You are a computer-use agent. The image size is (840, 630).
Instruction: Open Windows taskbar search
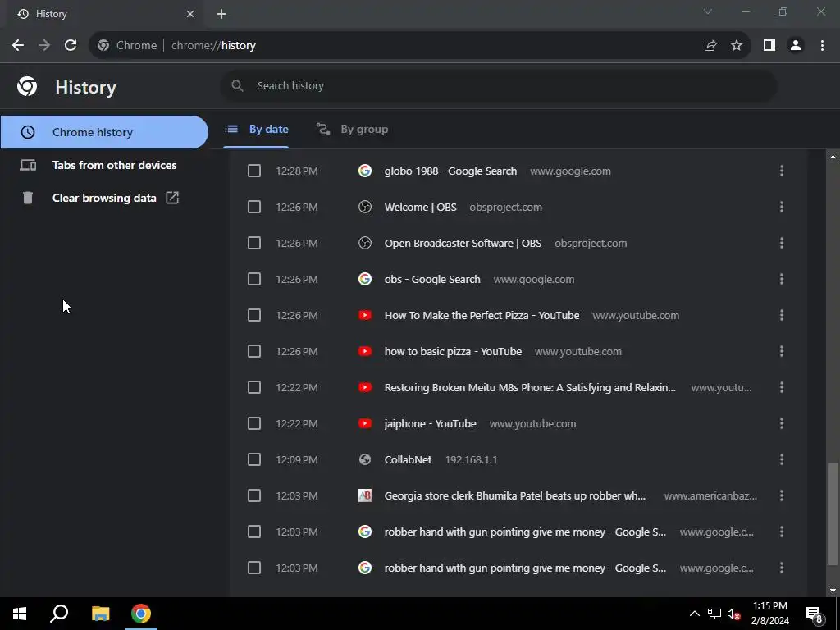coord(59,614)
